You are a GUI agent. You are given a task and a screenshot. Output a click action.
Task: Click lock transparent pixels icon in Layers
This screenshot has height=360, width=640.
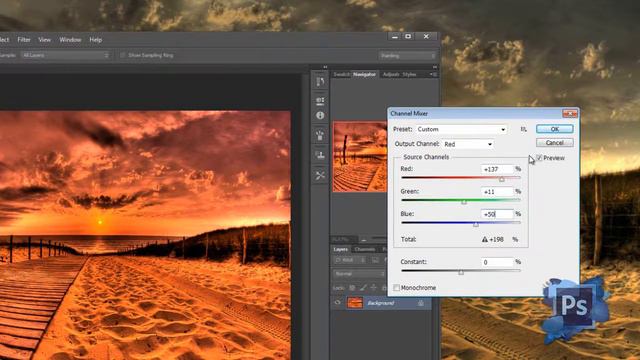click(352, 288)
